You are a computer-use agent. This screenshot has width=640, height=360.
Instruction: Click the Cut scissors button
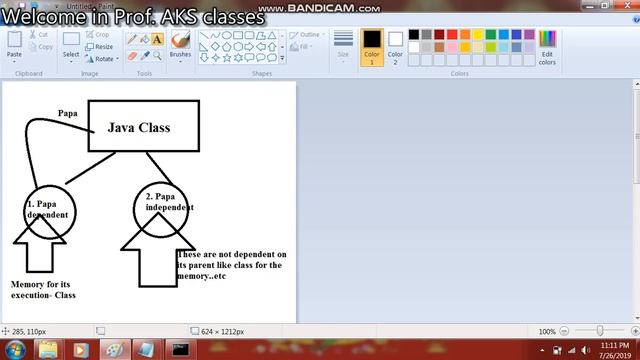[38, 35]
